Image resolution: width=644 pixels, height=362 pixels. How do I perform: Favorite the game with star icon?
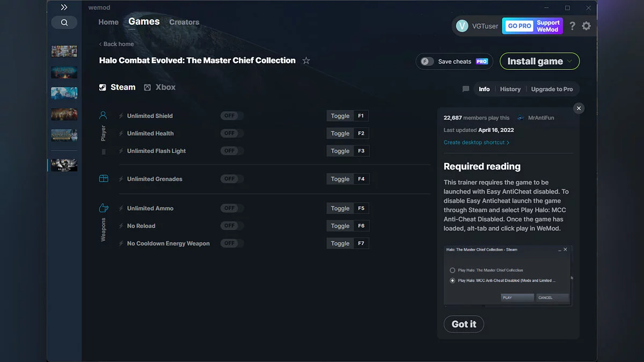click(306, 61)
